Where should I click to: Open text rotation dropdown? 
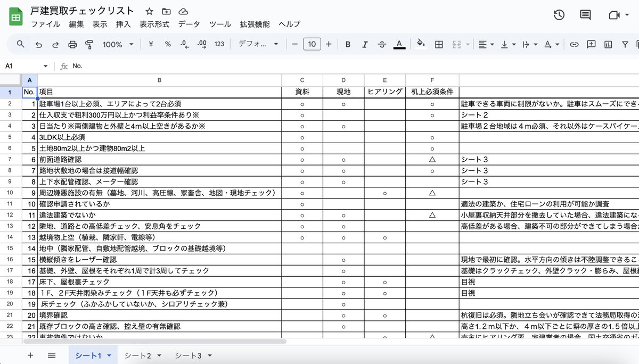point(552,44)
